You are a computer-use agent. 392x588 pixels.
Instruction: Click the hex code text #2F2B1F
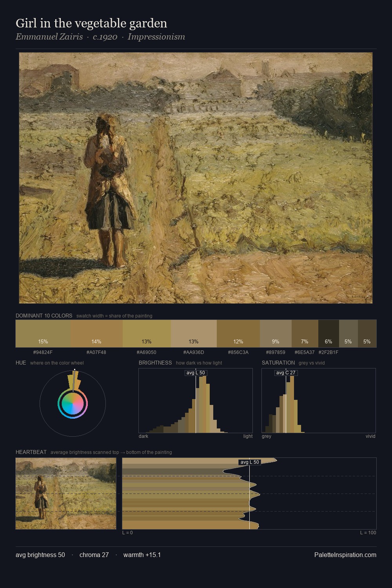[328, 352]
